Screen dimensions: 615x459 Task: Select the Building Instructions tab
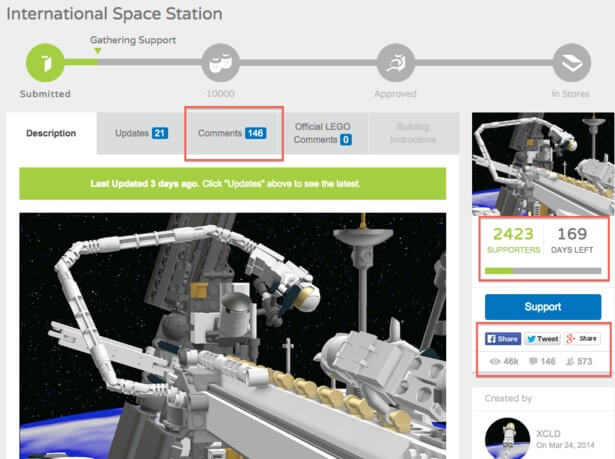(413, 133)
